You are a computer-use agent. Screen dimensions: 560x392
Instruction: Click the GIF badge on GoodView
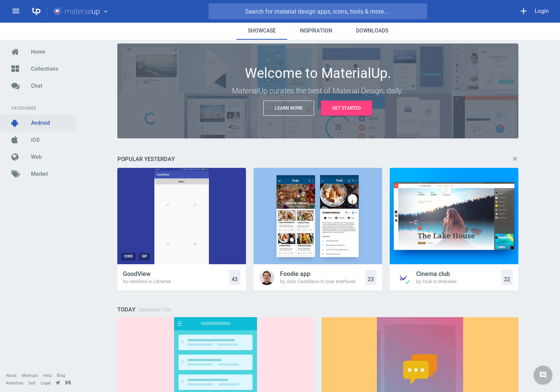(x=145, y=256)
